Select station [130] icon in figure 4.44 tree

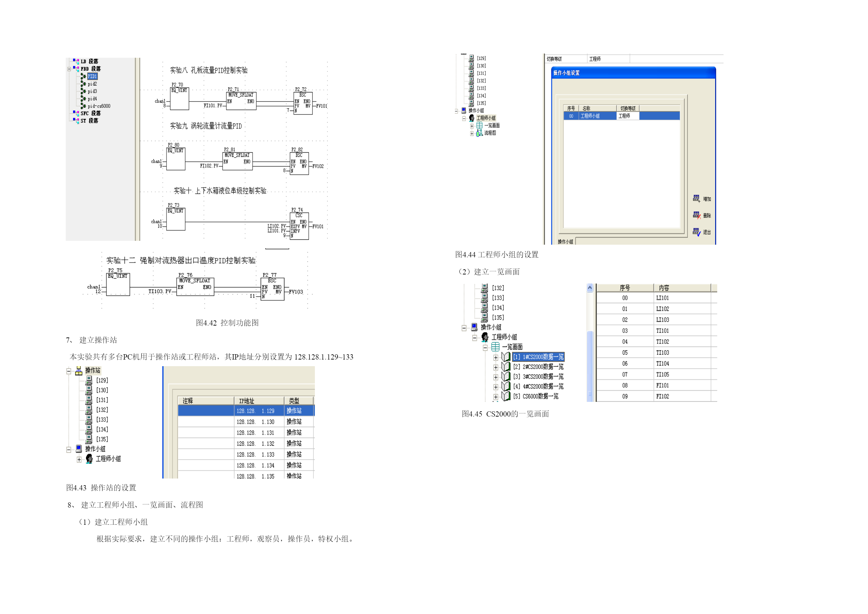click(471, 65)
